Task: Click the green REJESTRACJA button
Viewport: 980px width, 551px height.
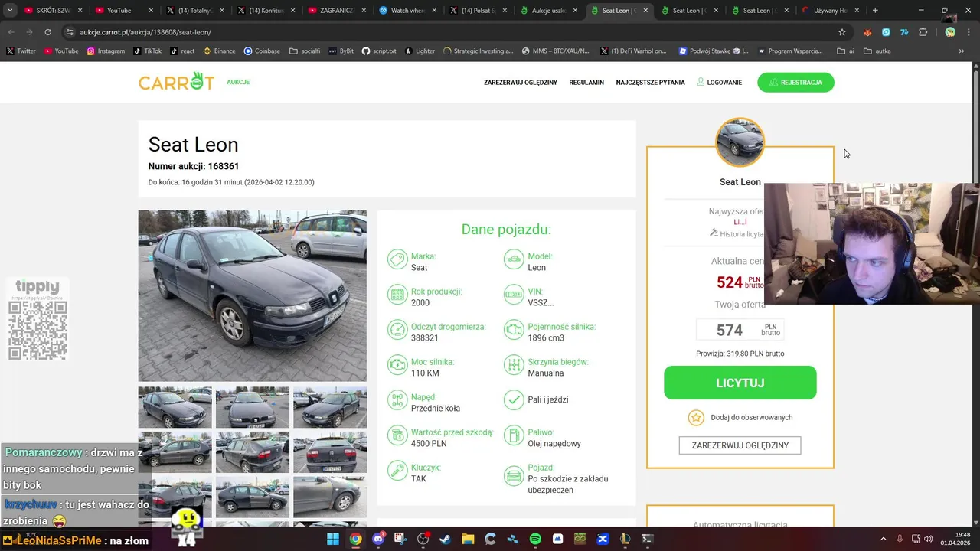Action: pos(795,82)
